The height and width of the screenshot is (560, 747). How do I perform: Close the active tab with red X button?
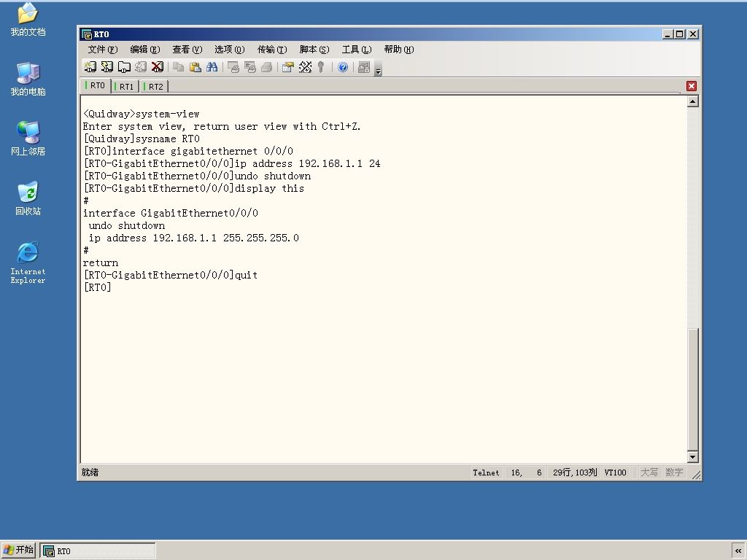(x=692, y=86)
